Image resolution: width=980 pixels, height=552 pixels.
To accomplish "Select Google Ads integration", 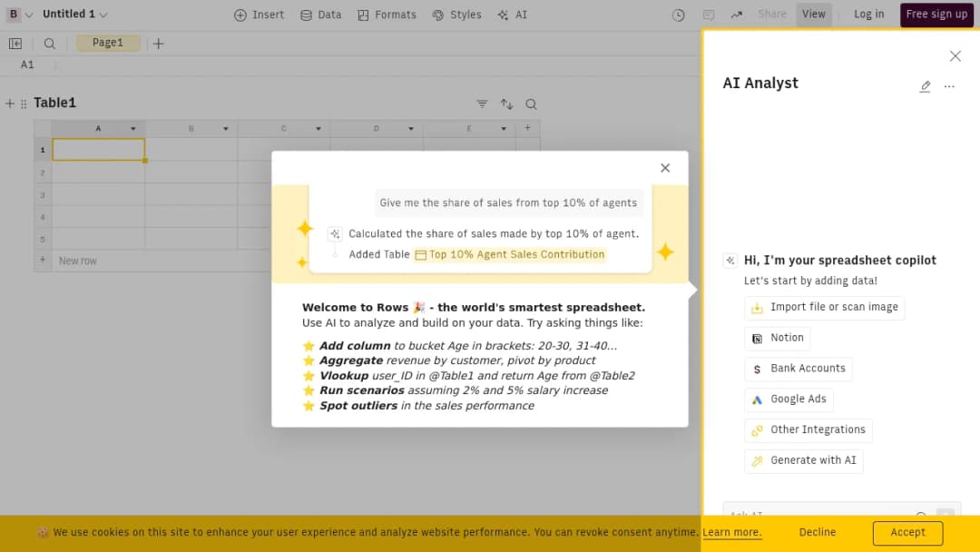I will (789, 399).
